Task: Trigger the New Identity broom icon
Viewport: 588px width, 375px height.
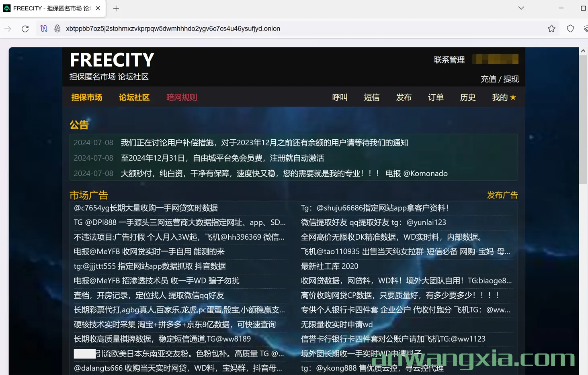Action: (x=585, y=29)
